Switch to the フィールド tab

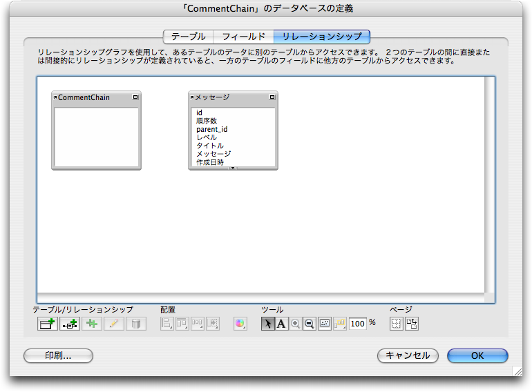[x=243, y=37]
